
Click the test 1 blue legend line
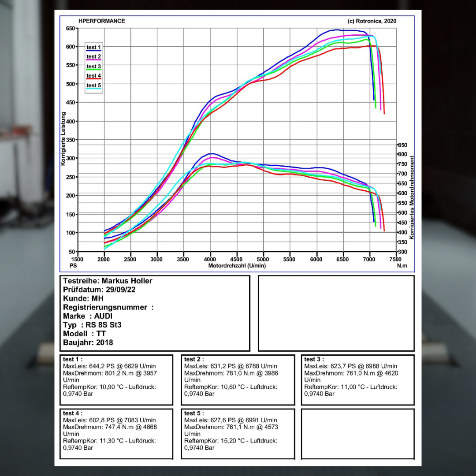[93, 51]
